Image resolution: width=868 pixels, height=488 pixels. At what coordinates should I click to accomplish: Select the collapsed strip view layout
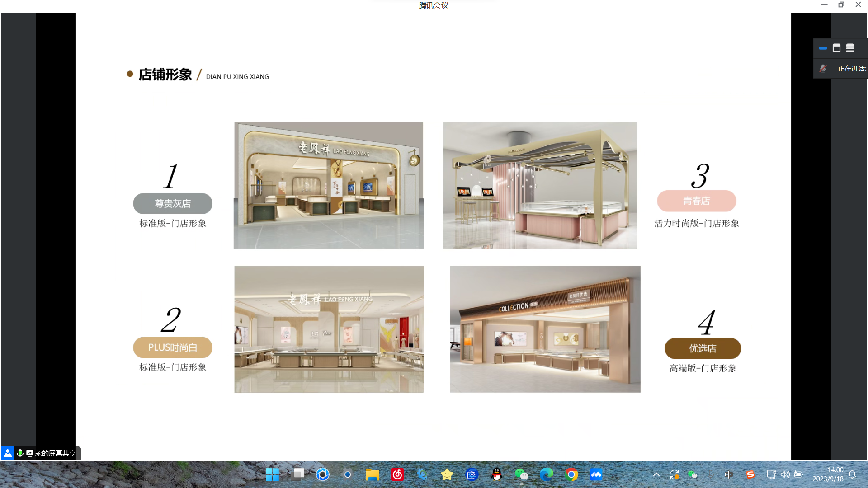[x=823, y=48]
